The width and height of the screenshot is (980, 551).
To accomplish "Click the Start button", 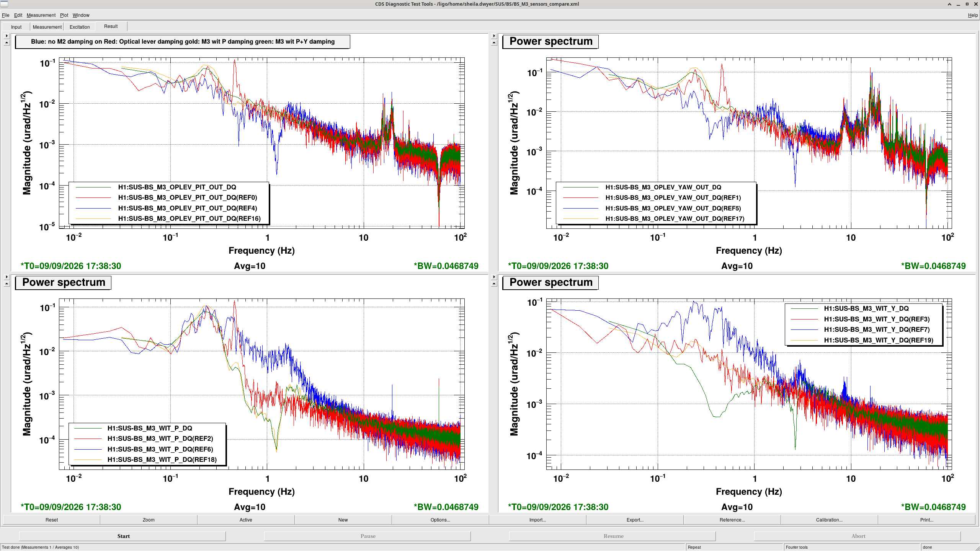I will coord(122,536).
